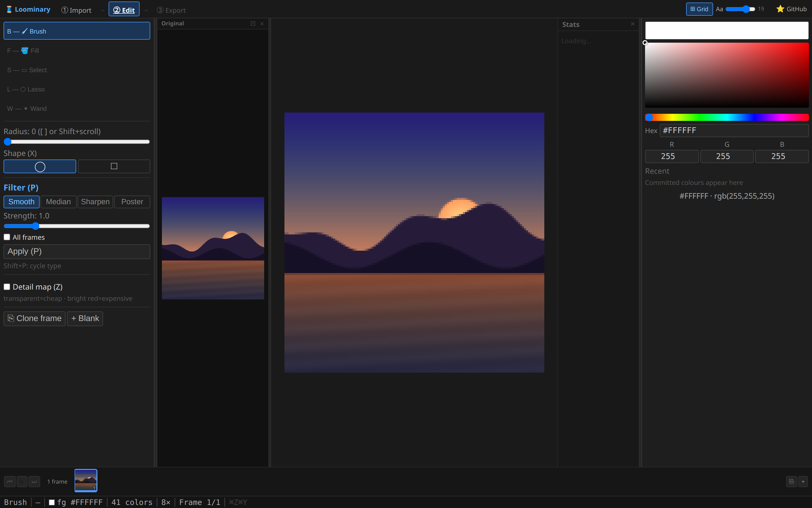Close the Stats panel

(x=633, y=24)
